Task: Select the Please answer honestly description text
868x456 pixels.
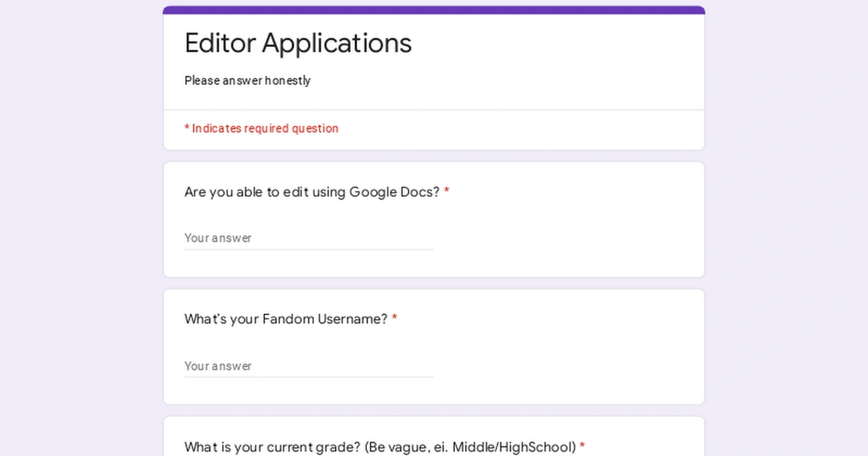Action: point(247,80)
